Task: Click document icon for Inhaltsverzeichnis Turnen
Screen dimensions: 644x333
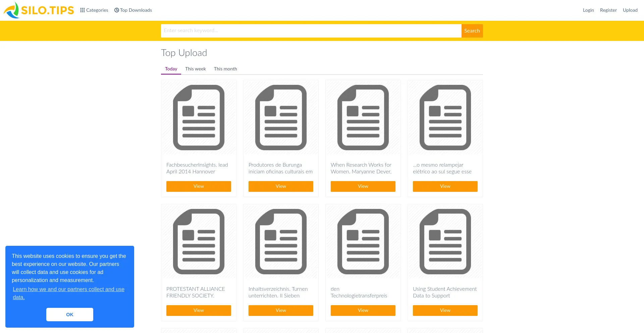Action: 281,241
